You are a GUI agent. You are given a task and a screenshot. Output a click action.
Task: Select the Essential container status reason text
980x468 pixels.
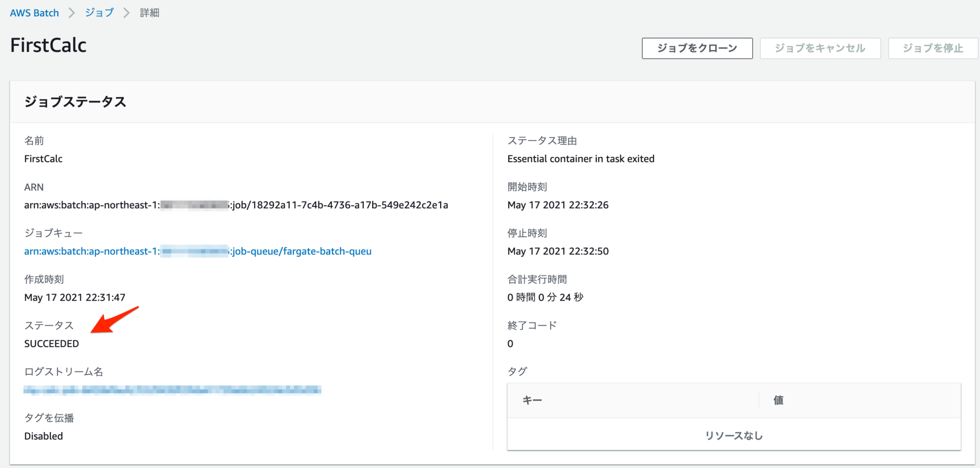click(x=581, y=158)
